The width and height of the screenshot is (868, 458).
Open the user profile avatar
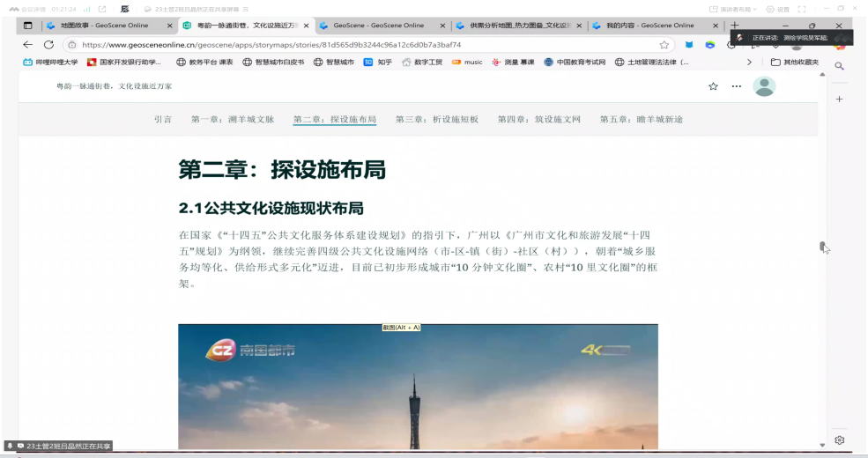[x=764, y=86]
